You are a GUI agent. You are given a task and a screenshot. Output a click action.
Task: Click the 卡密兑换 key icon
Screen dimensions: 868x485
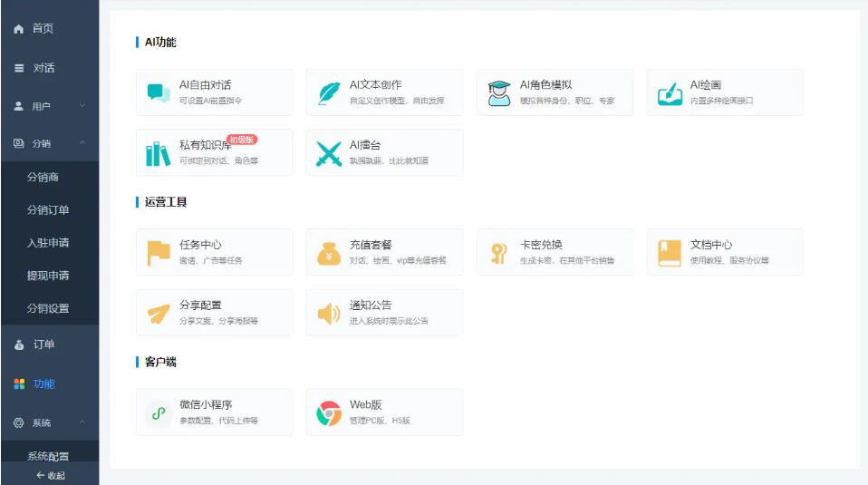point(499,253)
